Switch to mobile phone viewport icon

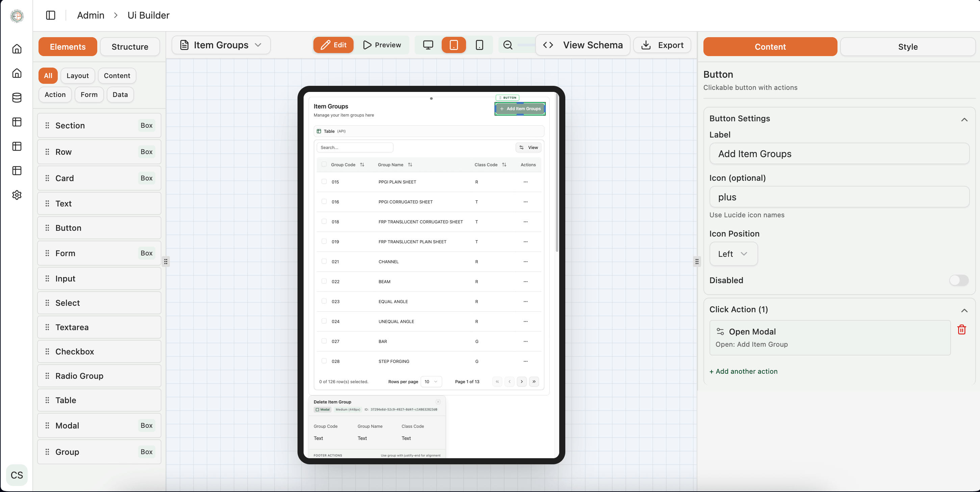coord(479,45)
